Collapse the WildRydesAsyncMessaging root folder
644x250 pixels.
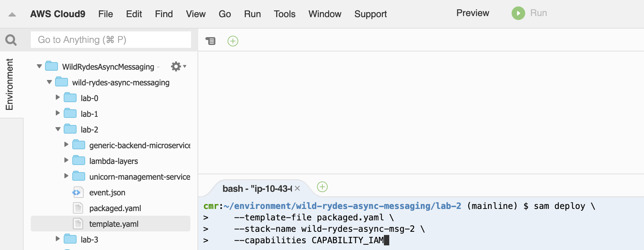coord(39,66)
